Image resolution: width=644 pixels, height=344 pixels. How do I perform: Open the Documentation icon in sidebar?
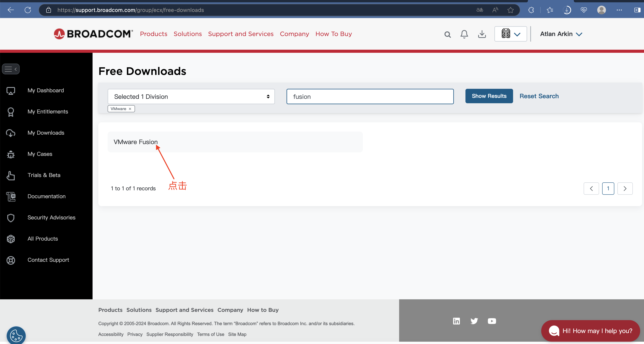(11, 197)
